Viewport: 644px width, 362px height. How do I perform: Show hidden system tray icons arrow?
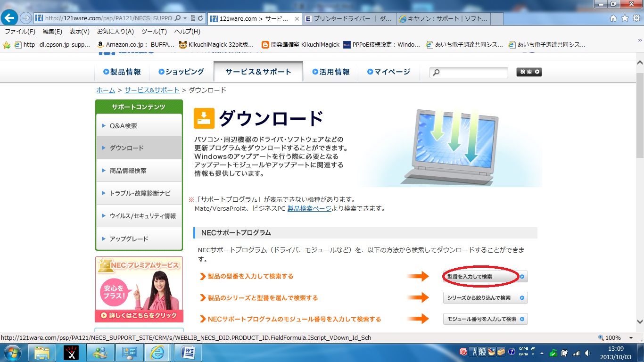[542, 353]
